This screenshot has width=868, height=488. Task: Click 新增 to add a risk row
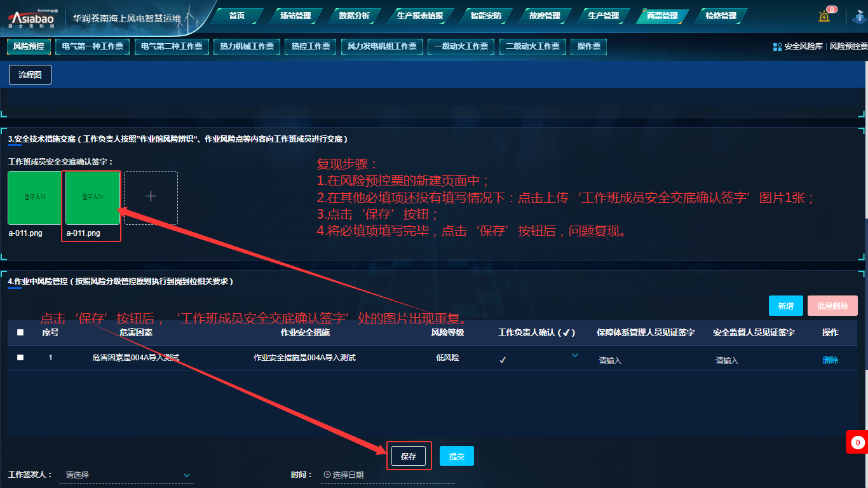click(785, 306)
